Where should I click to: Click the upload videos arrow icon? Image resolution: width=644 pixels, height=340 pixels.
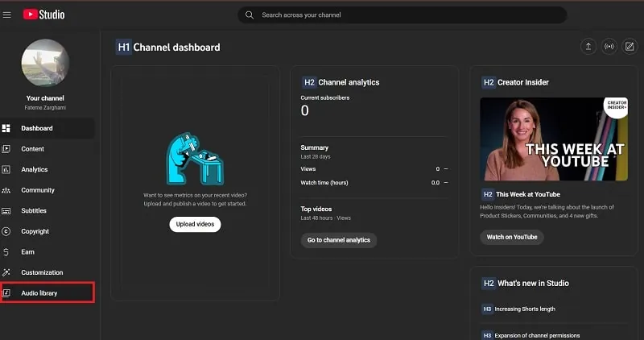(588, 47)
